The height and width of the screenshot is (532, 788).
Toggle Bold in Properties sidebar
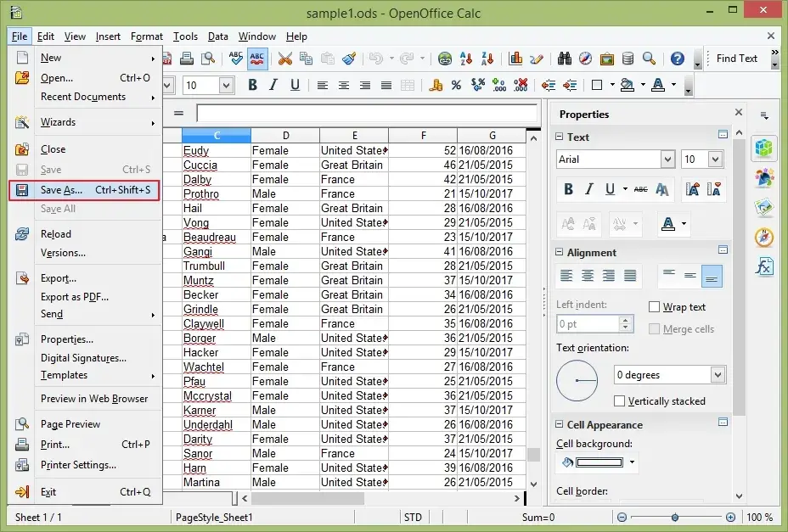568,189
